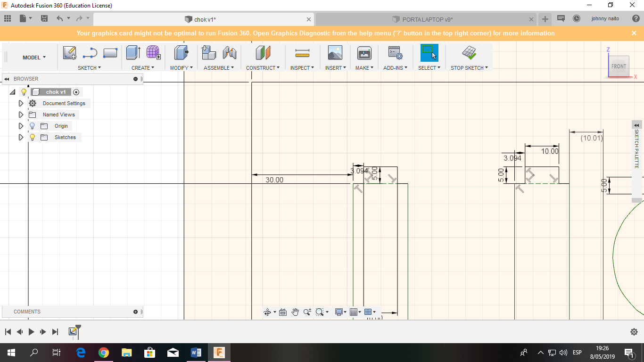
Task: Select the Press Pull tool
Action: click(x=182, y=52)
